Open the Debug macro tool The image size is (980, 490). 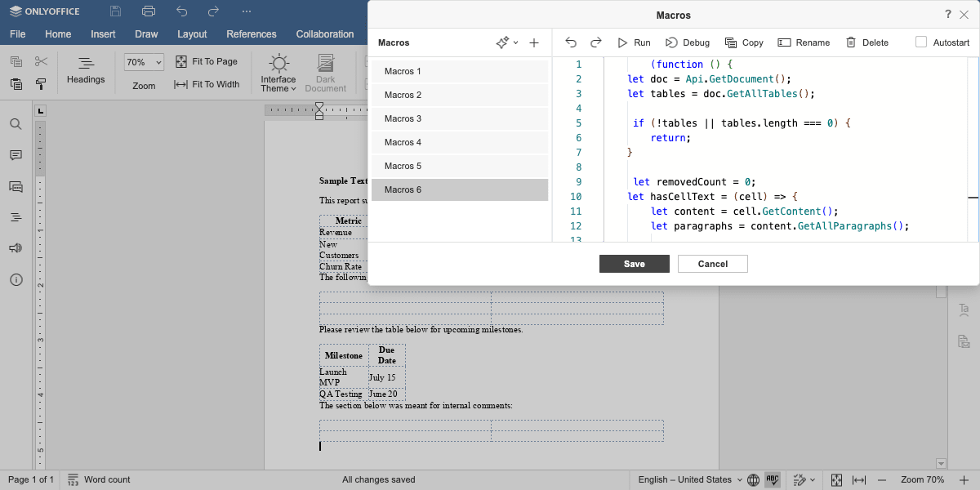687,42
